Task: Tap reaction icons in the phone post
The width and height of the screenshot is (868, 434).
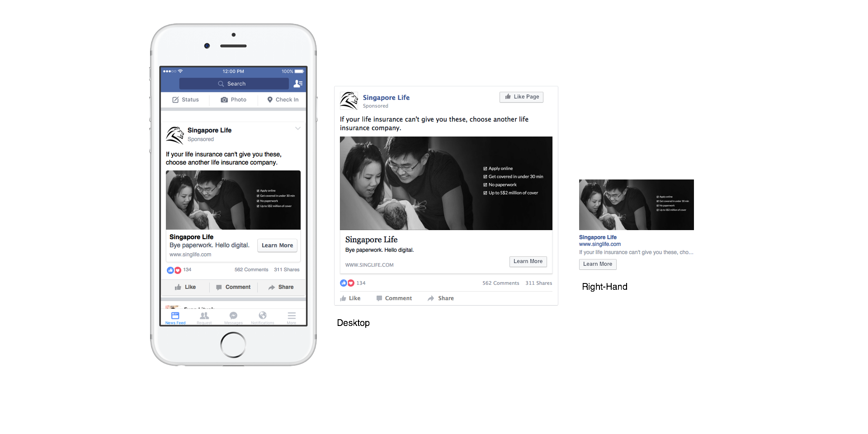Action: tap(174, 270)
